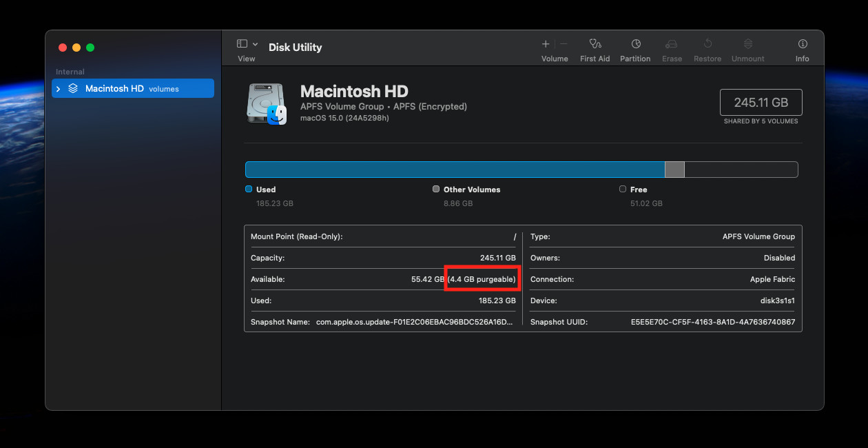
Task: Click the Remove Volume minus icon
Action: (x=564, y=44)
